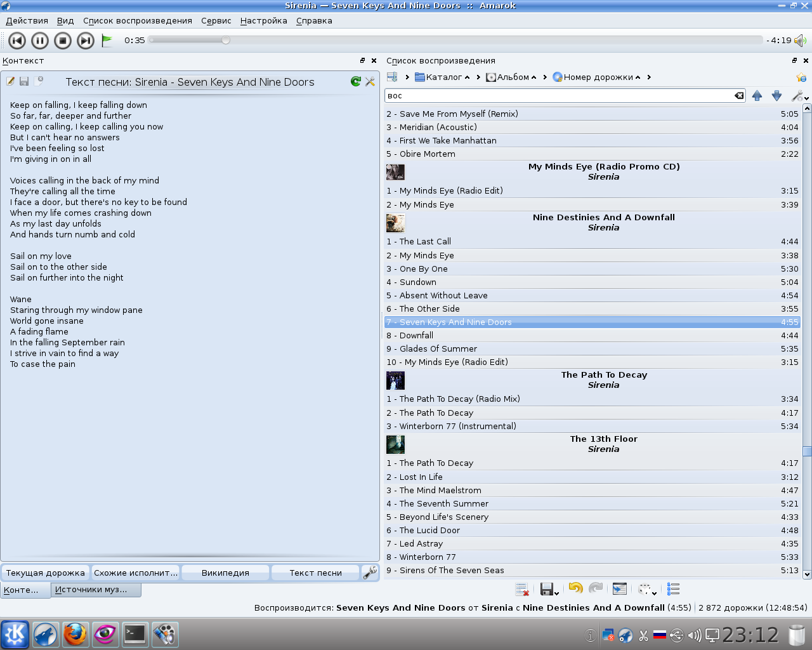Undo the last playlist change

[x=575, y=589]
